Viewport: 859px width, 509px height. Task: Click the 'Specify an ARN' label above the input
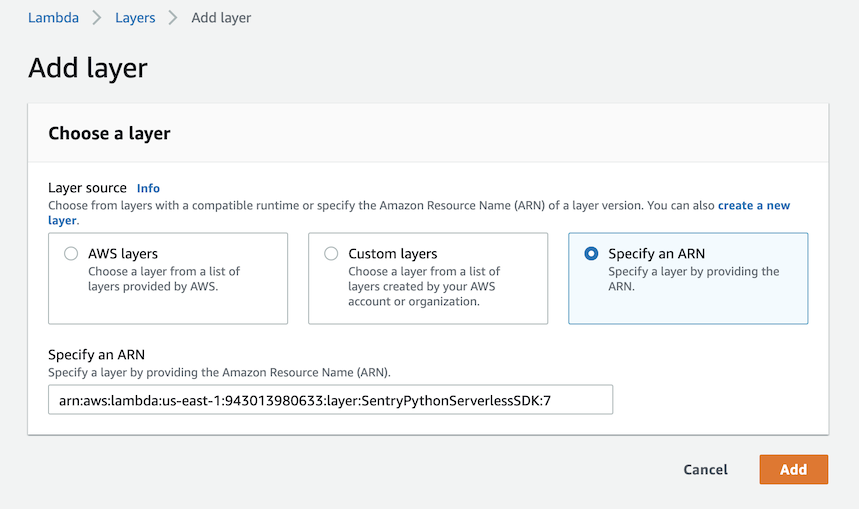pyautogui.click(x=97, y=355)
